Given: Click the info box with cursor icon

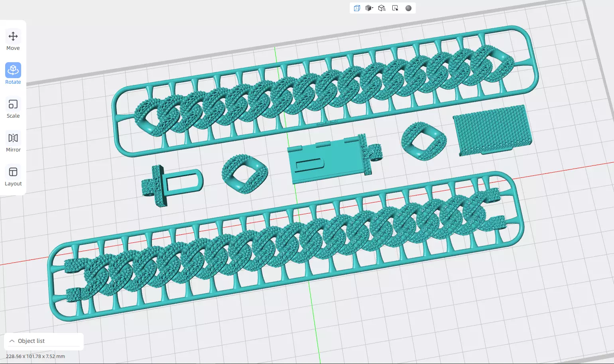Looking at the screenshot, I should point(395,8).
